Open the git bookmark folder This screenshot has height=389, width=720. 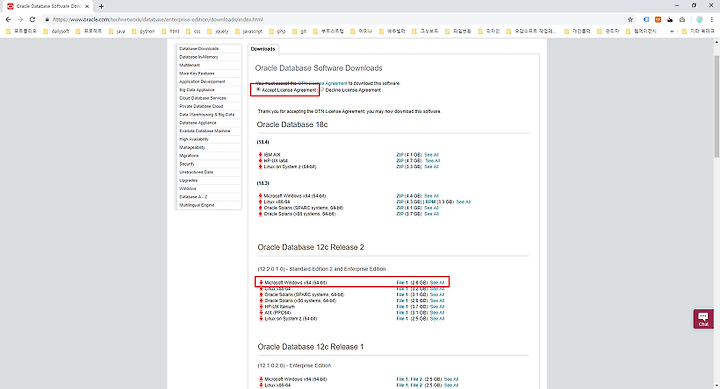(x=299, y=31)
